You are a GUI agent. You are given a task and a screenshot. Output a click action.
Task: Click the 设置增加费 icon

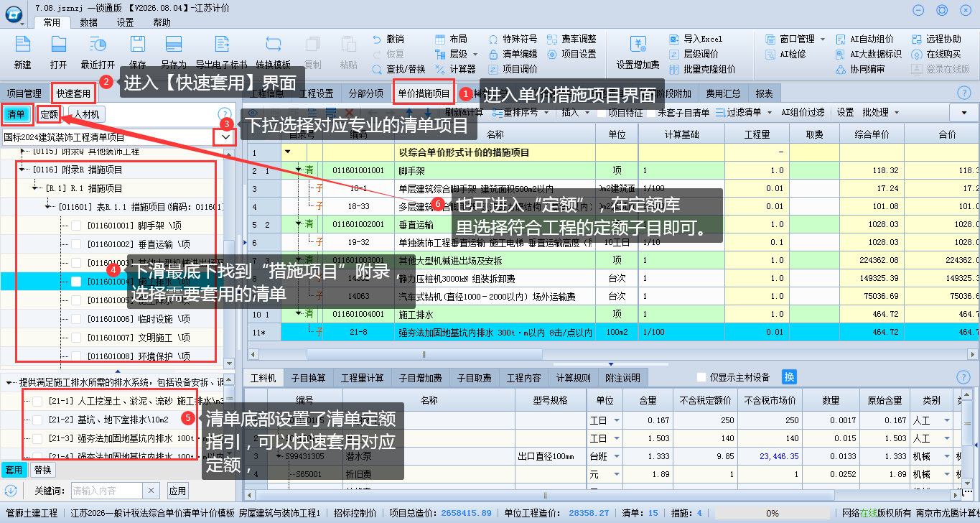pos(638,45)
